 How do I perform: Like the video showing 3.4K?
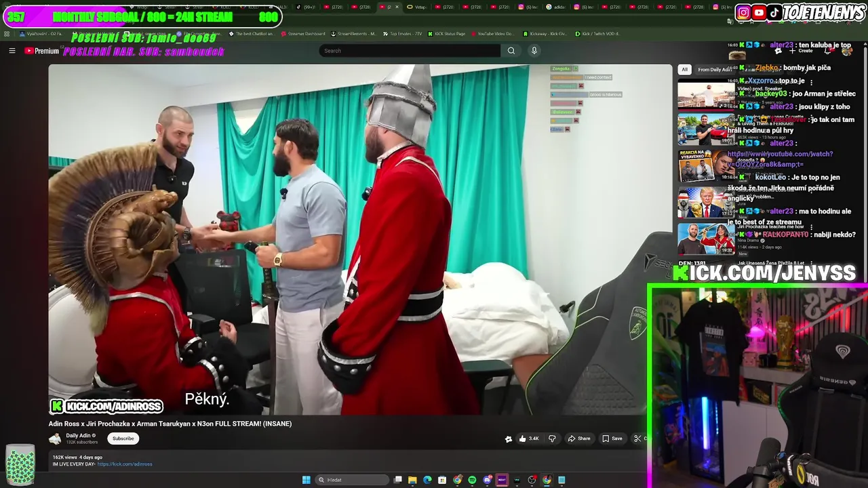(x=529, y=439)
